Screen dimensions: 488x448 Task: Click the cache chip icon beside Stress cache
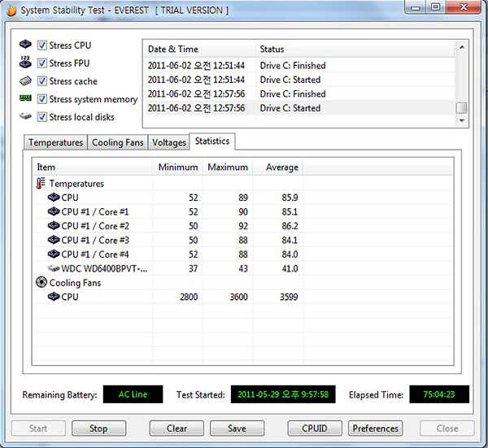25,80
